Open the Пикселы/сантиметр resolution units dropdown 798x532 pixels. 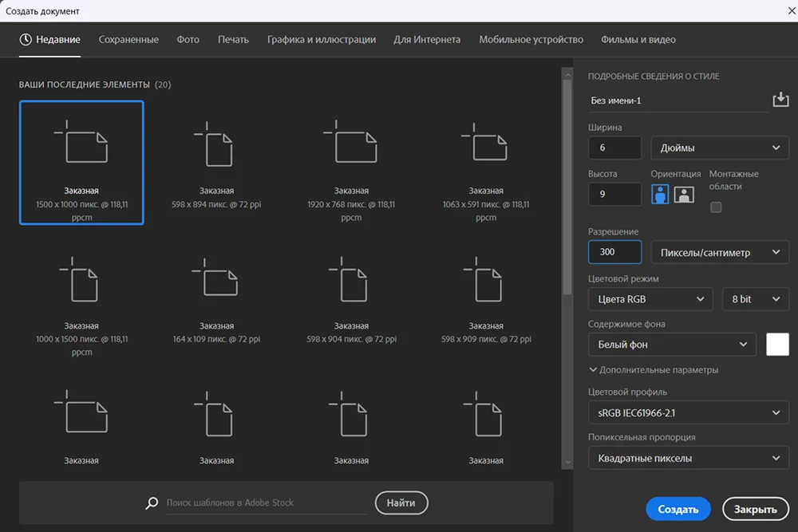click(x=720, y=252)
